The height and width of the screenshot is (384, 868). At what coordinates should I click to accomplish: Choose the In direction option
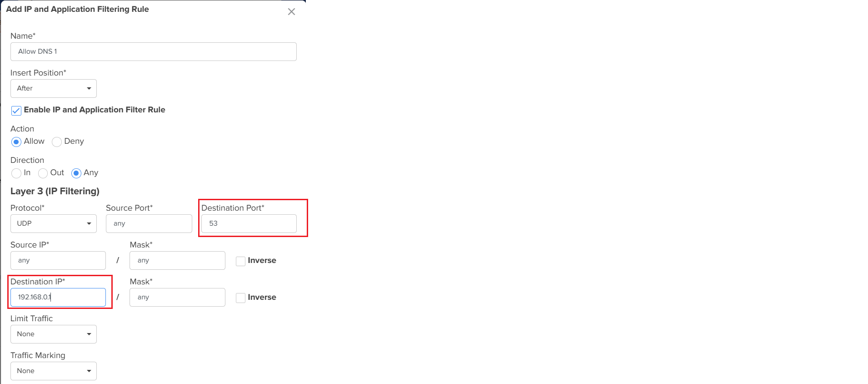(16, 173)
